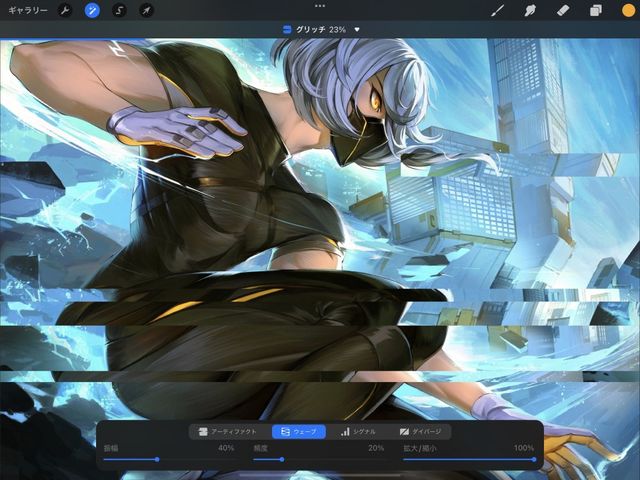Open the orange color picker
The image size is (640, 480).
click(628, 10)
